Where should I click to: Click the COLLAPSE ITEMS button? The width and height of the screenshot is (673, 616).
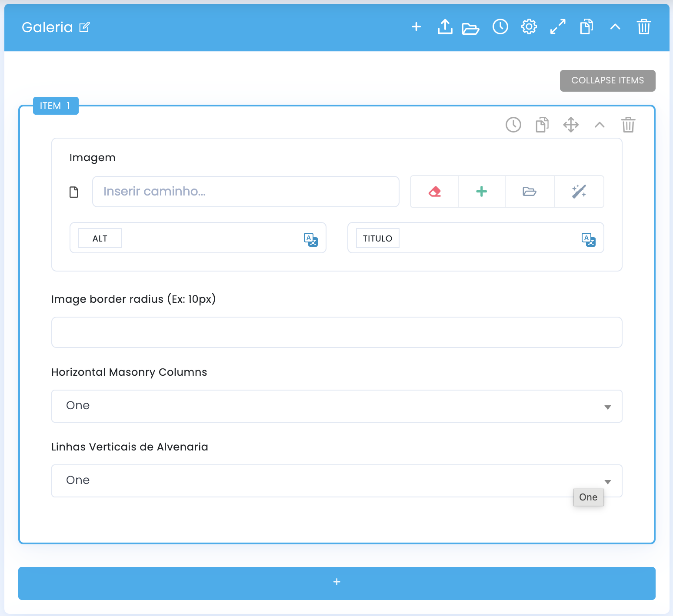[607, 81]
